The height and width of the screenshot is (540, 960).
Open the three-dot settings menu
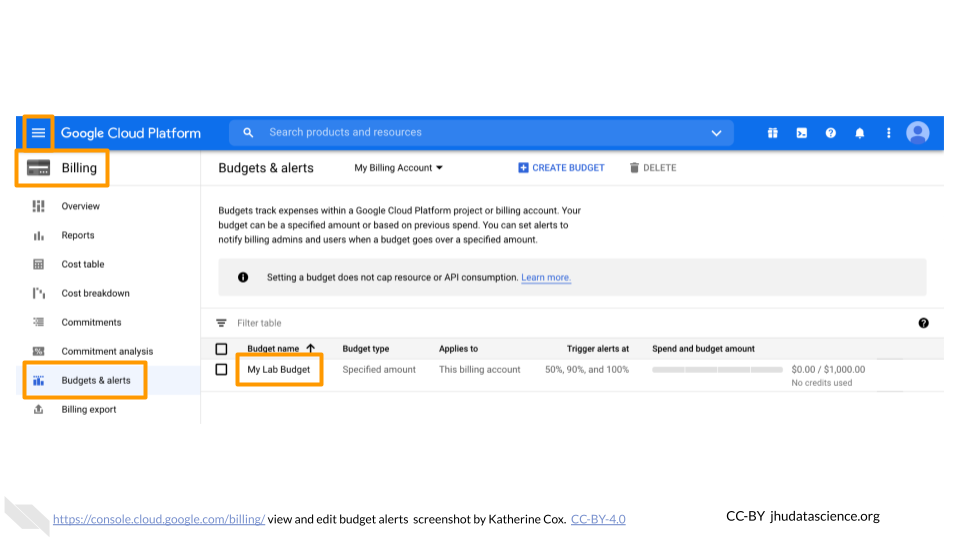(888, 133)
